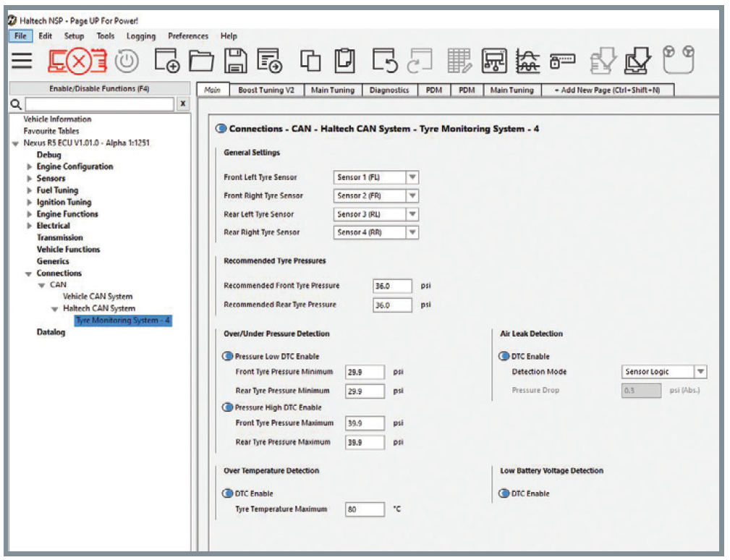This screenshot has width=730, height=560.
Task: Click the export list with arrow icon
Action: (x=270, y=61)
